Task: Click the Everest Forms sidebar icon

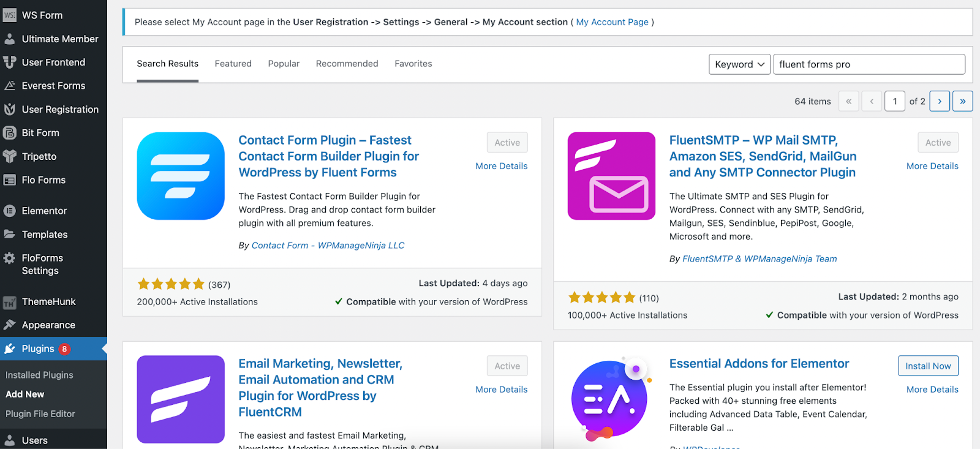Action: coord(10,86)
